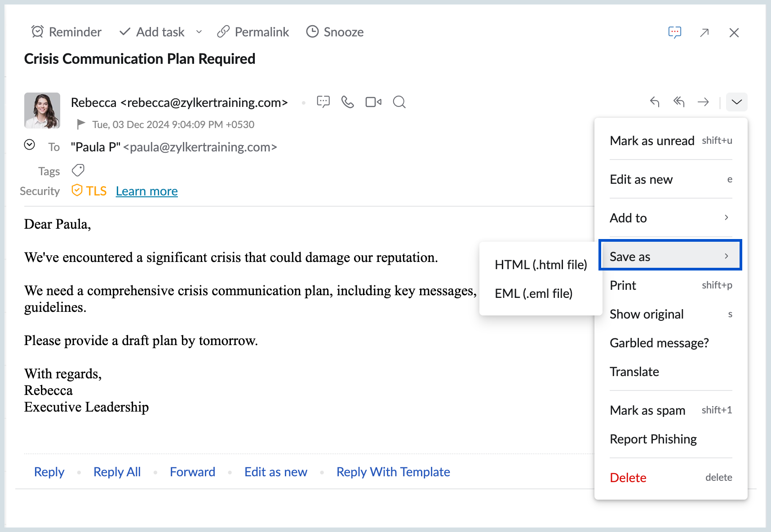771x532 pixels.
Task: Click the reply all arrow icon
Action: pos(678,102)
